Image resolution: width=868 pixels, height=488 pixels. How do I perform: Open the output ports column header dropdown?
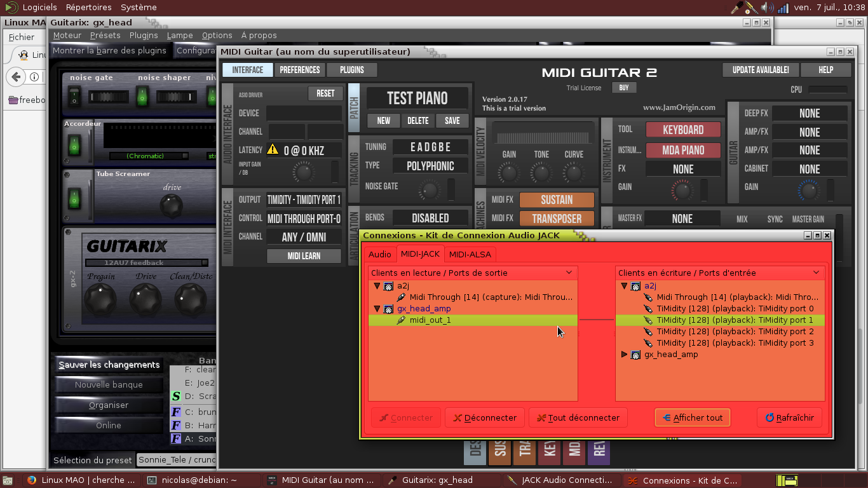[569, 273]
